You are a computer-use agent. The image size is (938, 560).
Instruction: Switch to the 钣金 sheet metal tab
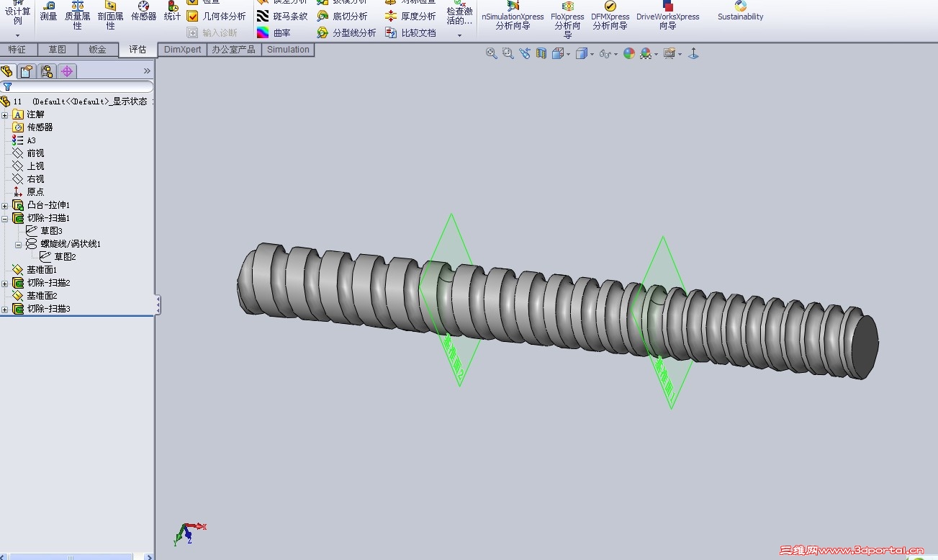(x=97, y=50)
